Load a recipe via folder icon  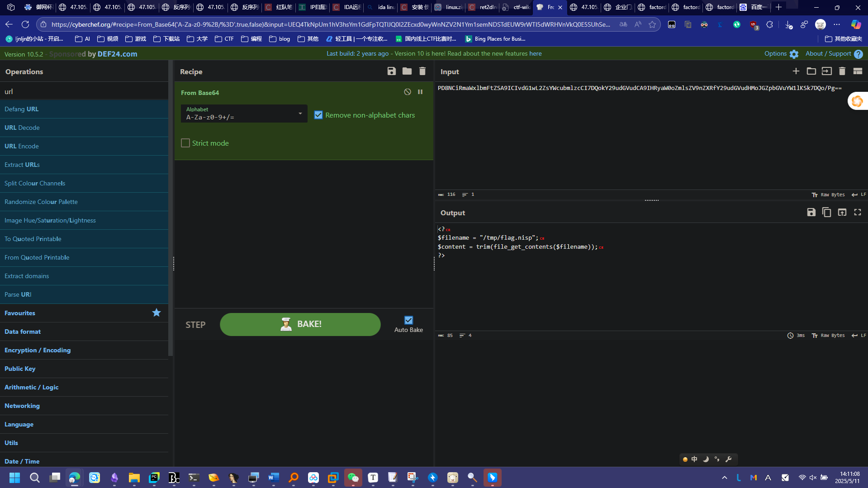pyautogui.click(x=407, y=71)
